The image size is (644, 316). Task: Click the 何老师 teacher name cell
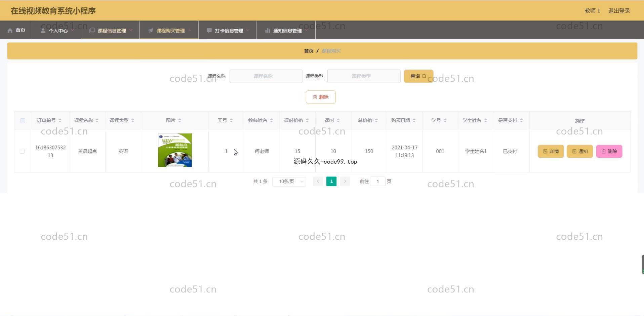click(262, 151)
